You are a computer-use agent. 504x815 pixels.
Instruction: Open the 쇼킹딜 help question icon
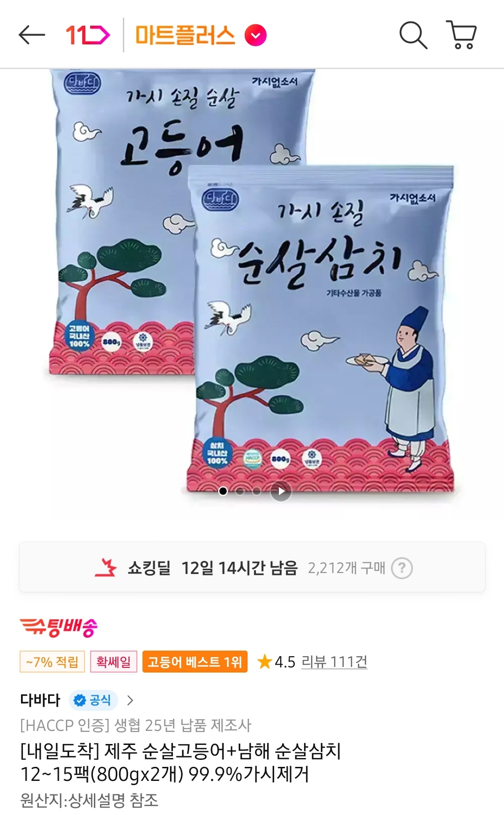(402, 568)
